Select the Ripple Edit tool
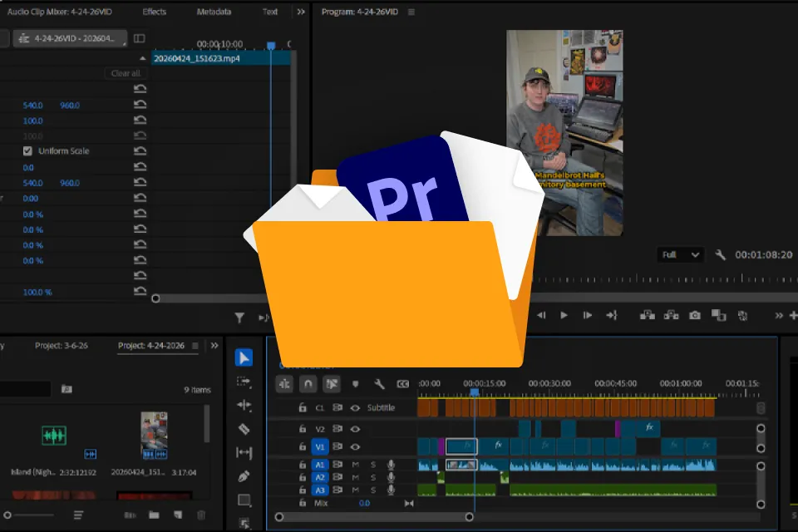 pyautogui.click(x=244, y=406)
